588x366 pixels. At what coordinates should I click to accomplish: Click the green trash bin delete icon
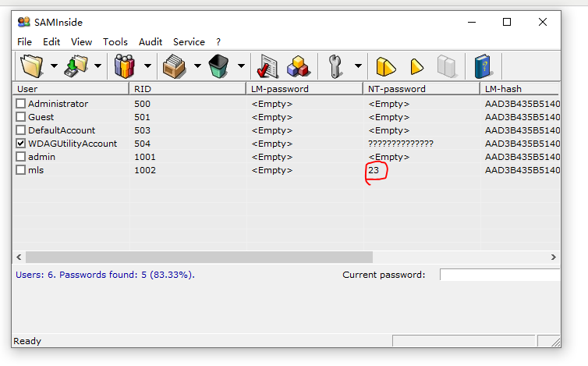218,66
